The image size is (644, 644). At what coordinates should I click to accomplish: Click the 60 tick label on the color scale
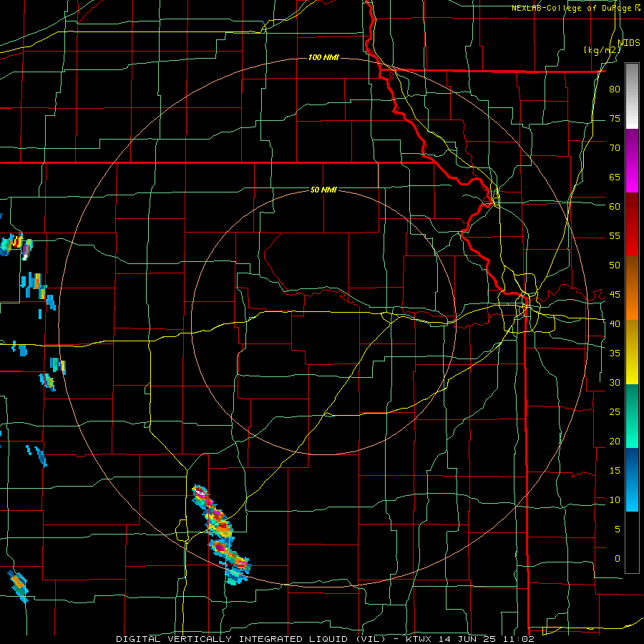pos(615,207)
